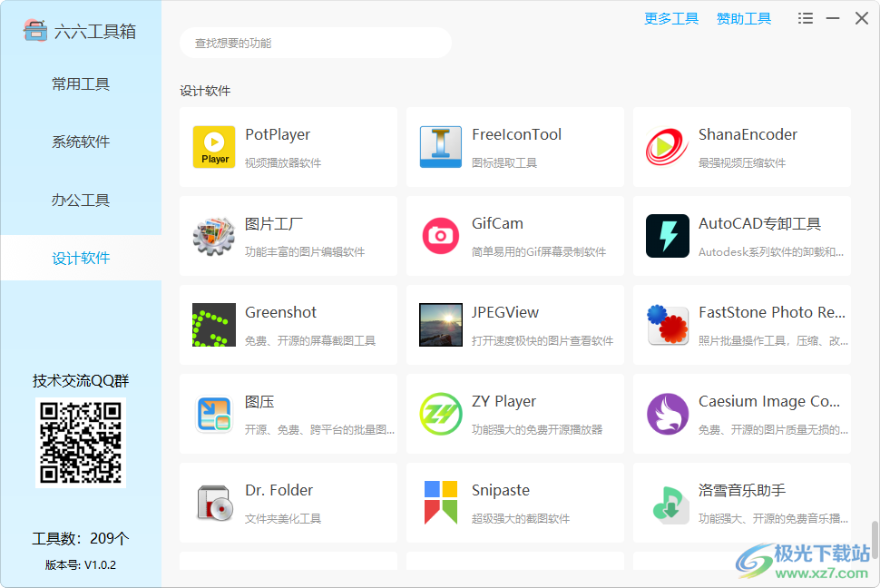The image size is (880, 588).
Task: Click description 超级强大的截图软件
Action: pyautogui.click(x=520, y=518)
